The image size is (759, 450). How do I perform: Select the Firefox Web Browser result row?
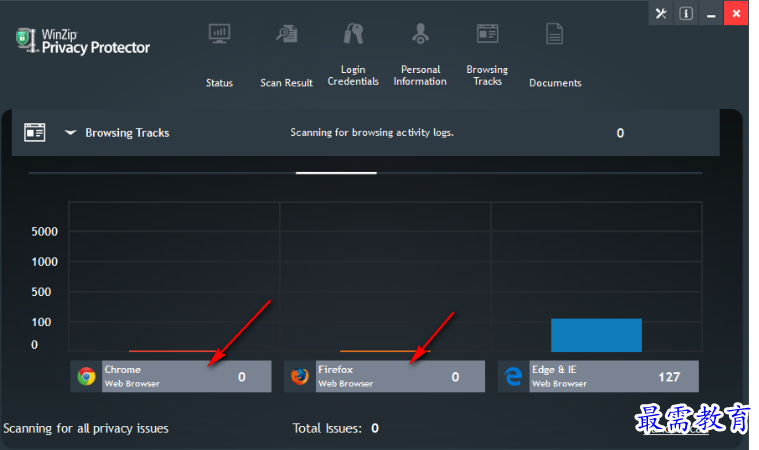click(385, 377)
